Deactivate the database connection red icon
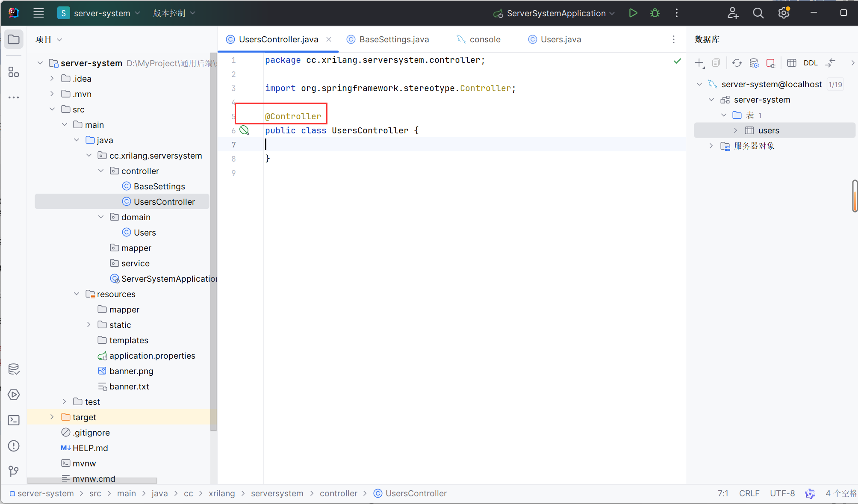 (771, 63)
